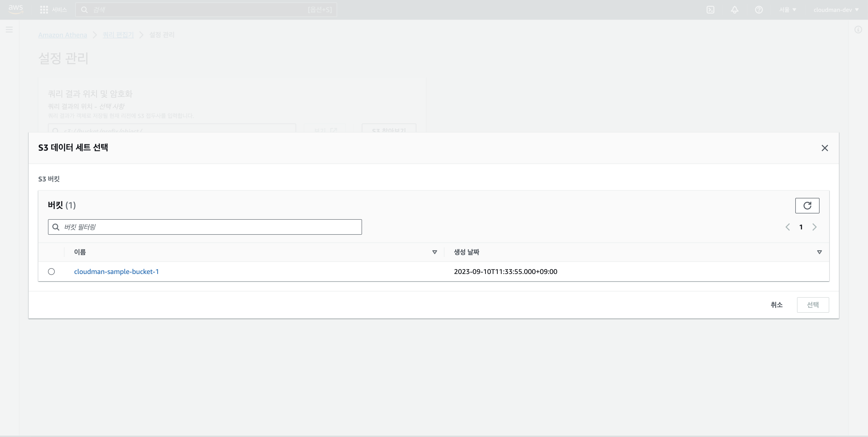Sort buckets by 이름 column arrow
This screenshot has width=868, height=437.
tap(434, 252)
